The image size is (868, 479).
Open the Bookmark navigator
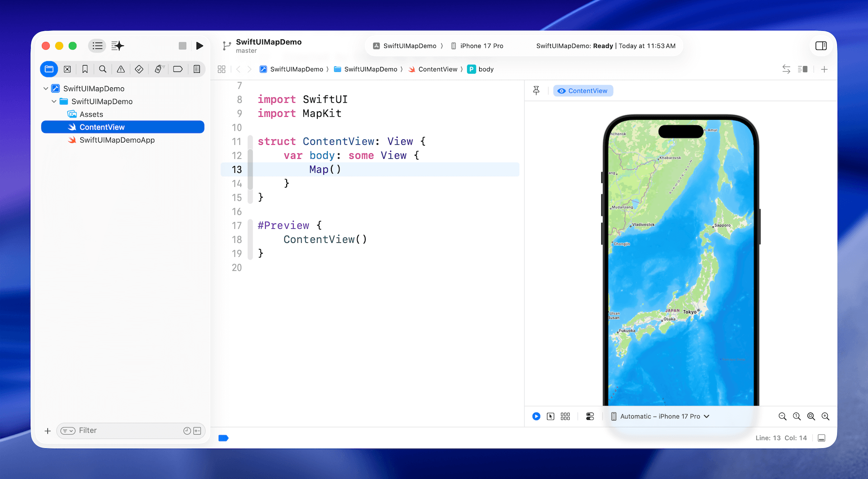(x=85, y=69)
